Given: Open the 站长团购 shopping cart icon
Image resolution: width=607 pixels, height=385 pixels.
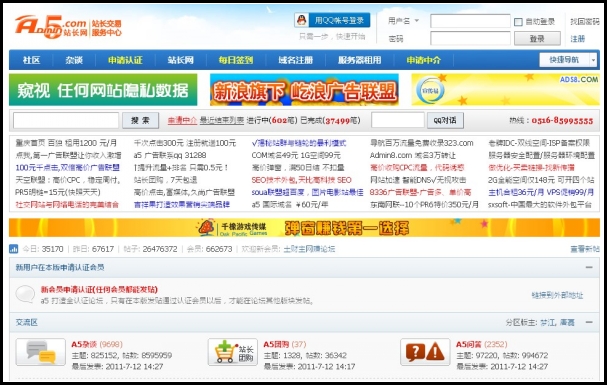Looking at the screenshot, I should pos(233,352).
